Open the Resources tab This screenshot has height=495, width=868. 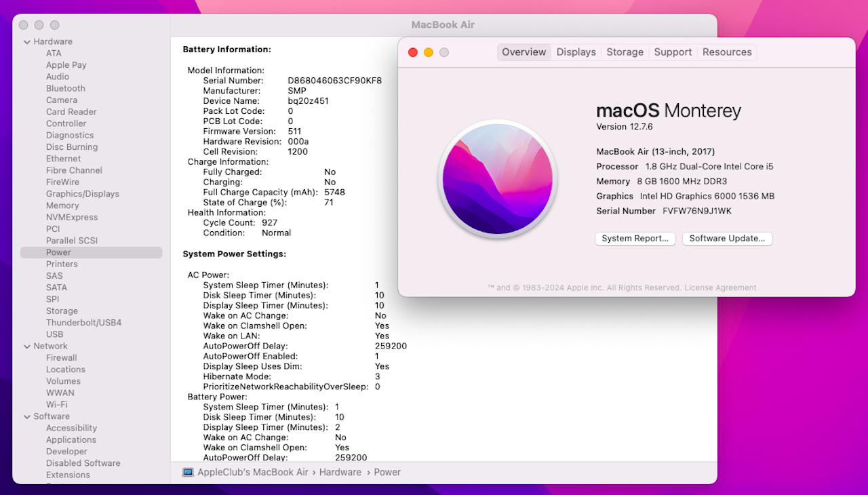[x=727, y=52]
